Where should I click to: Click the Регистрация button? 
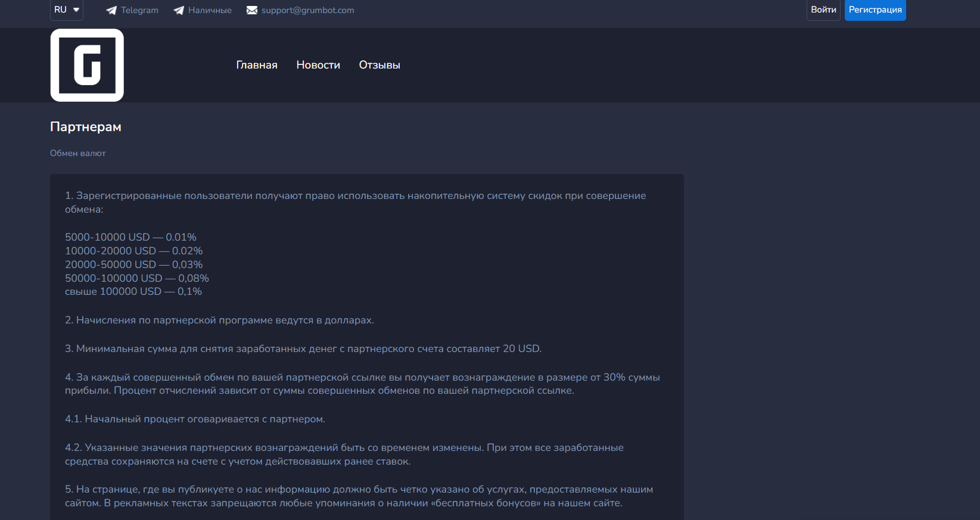click(x=875, y=10)
